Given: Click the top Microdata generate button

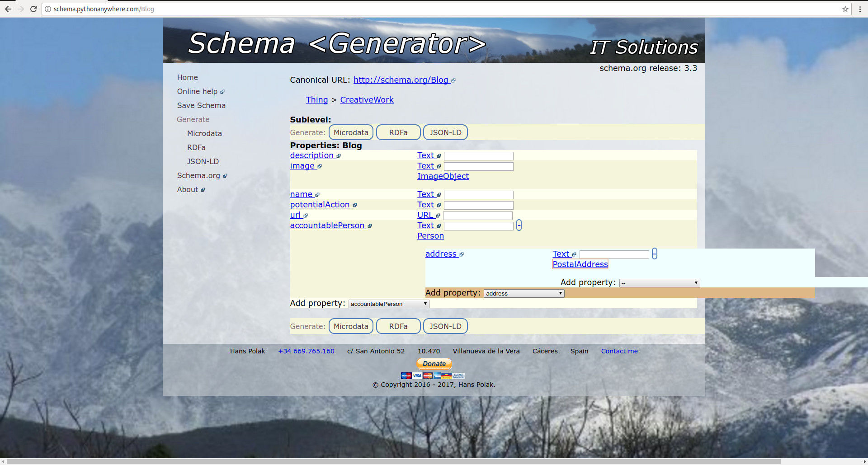Looking at the screenshot, I should tap(351, 132).
